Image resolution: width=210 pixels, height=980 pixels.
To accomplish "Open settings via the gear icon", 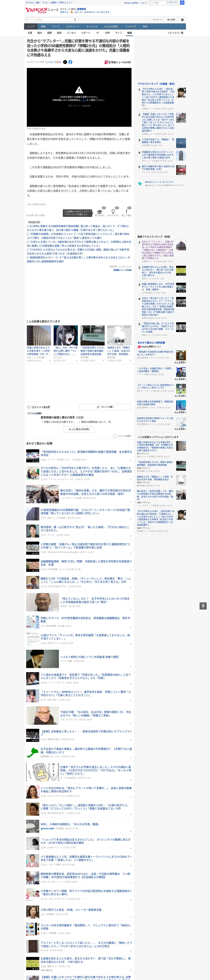I will click(x=182, y=19).
